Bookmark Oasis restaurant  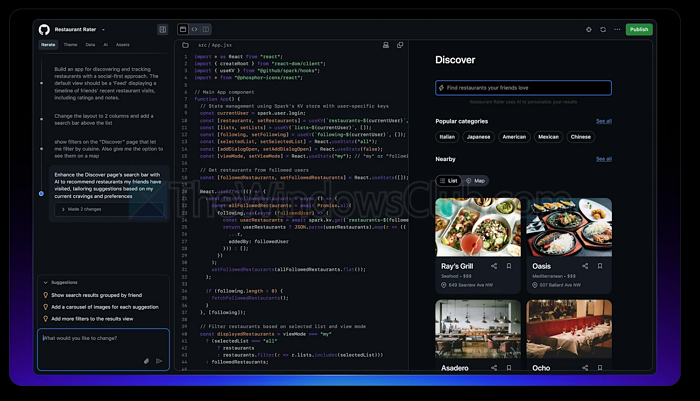tap(600, 266)
